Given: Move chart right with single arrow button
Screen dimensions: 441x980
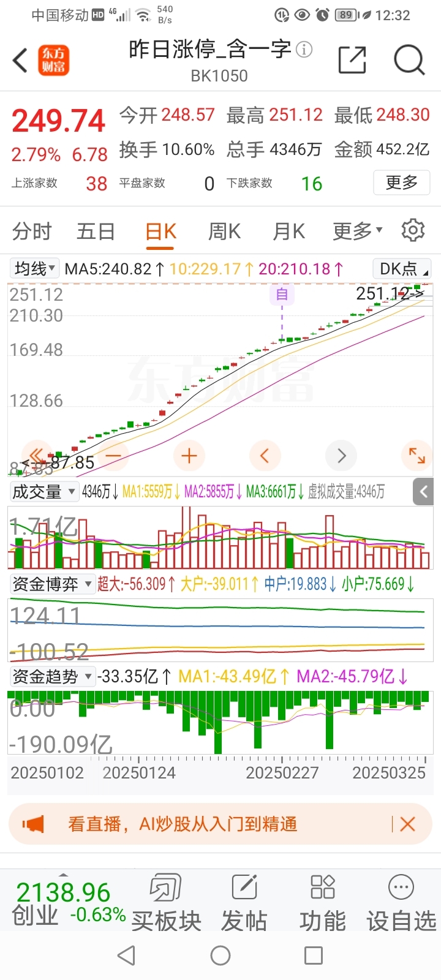Looking at the screenshot, I should click(x=342, y=456).
